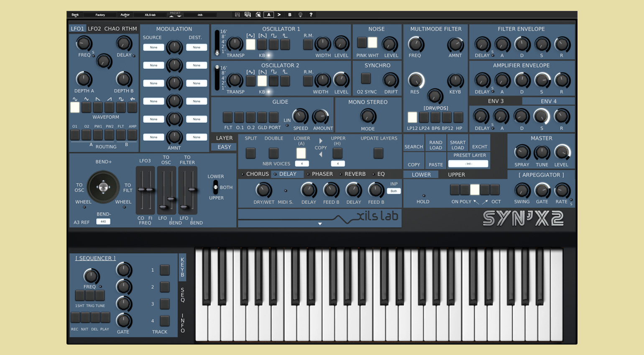Click next preset down arrow
The width and height of the screenshot is (644, 355).
point(179,16)
